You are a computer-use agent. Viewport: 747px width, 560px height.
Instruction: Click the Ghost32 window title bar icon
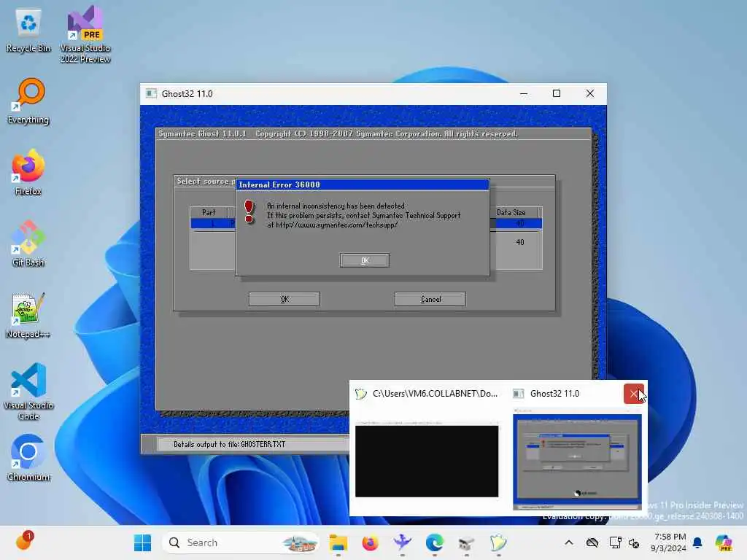[x=151, y=94]
